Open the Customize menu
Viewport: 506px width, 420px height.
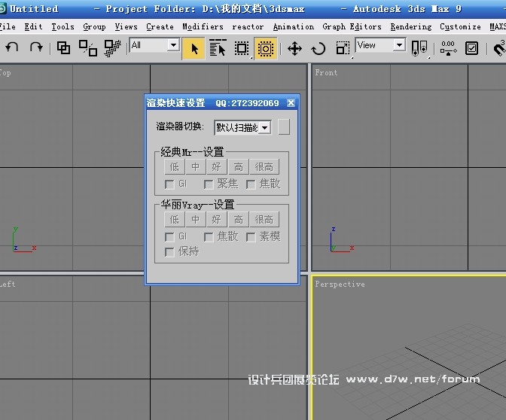pyautogui.click(x=461, y=27)
